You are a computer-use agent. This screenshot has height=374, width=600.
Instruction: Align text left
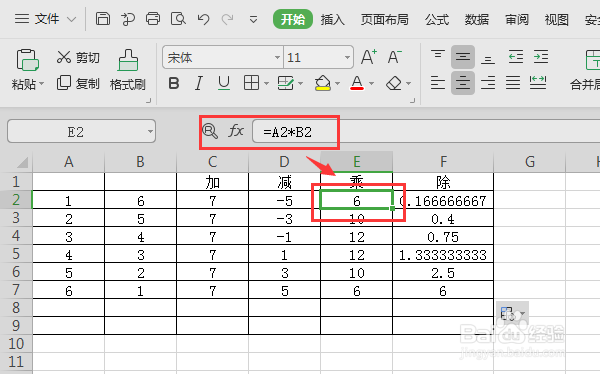438,83
